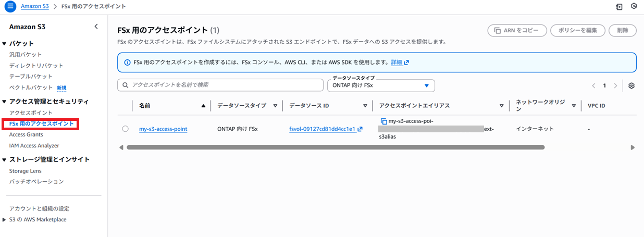This screenshot has width=644, height=237.
Task: Click the ARN をコピー button
Action: point(517,30)
